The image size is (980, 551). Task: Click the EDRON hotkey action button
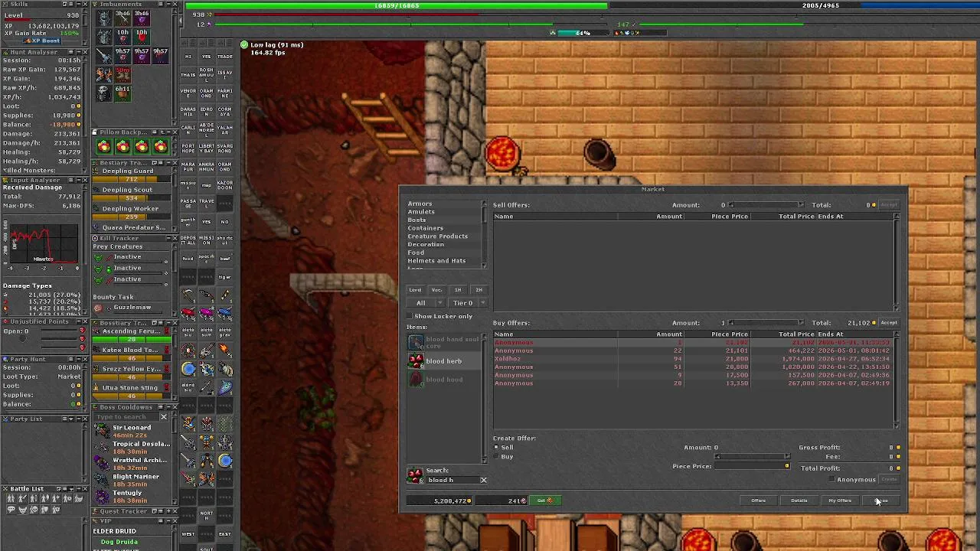206,112
